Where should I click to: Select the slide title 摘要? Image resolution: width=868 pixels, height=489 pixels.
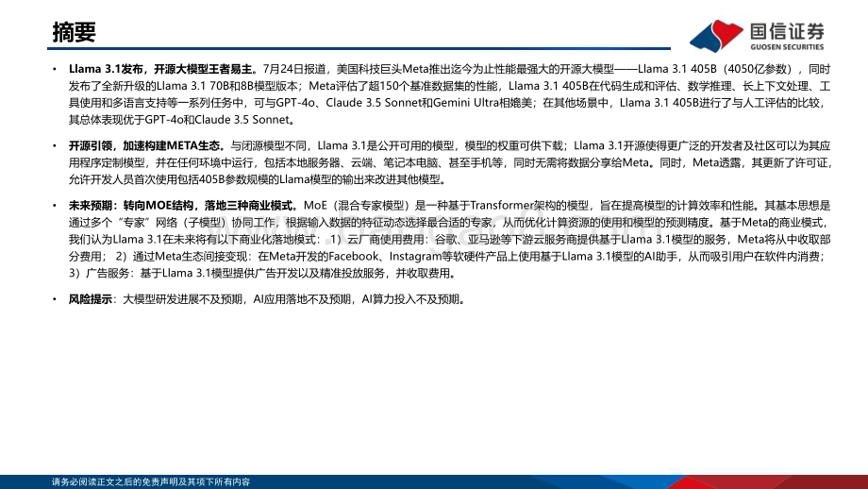click(x=75, y=32)
